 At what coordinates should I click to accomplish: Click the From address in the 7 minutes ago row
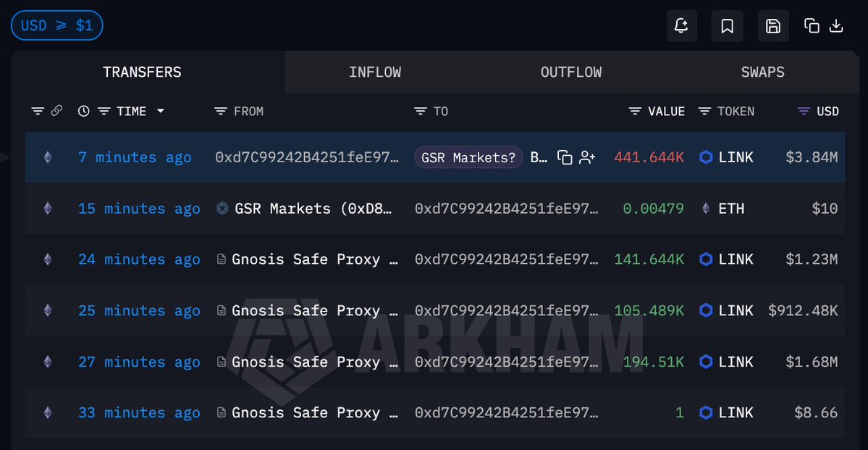(x=307, y=157)
